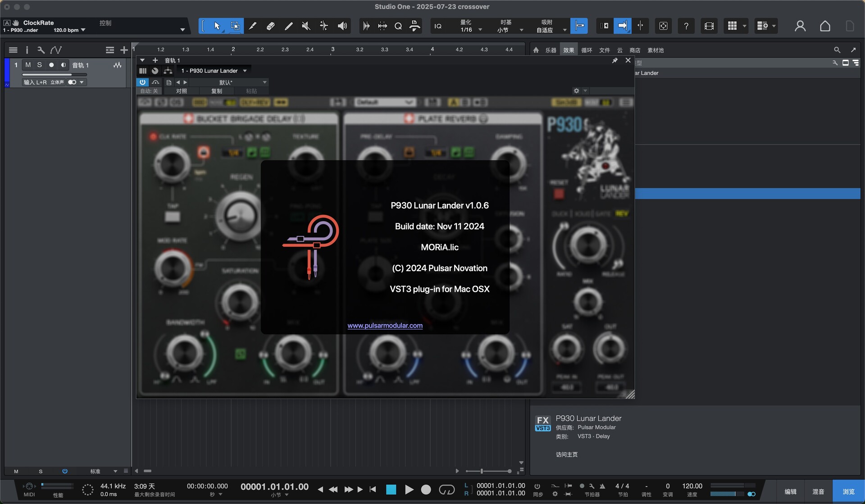
Task: Open plugin selector 1 - P930 Lunar Lander
Action: click(214, 71)
